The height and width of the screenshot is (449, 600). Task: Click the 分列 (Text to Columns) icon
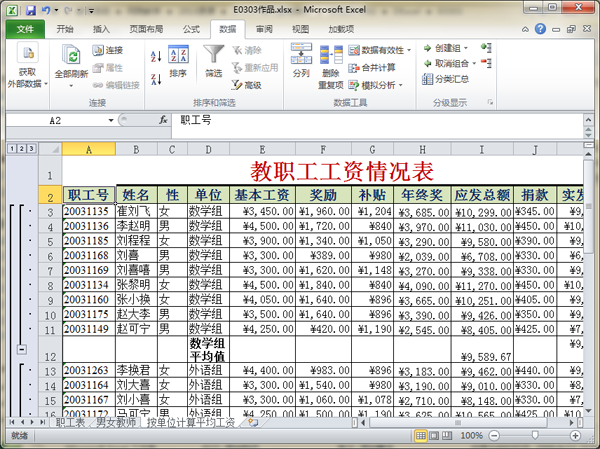pyautogui.click(x=301, y=60)
